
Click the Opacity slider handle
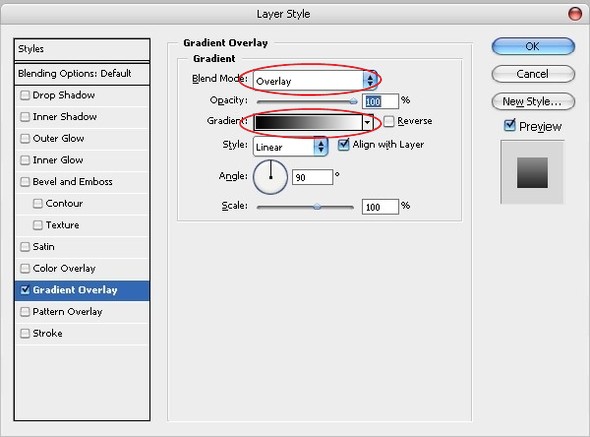(x=353, y=101)
